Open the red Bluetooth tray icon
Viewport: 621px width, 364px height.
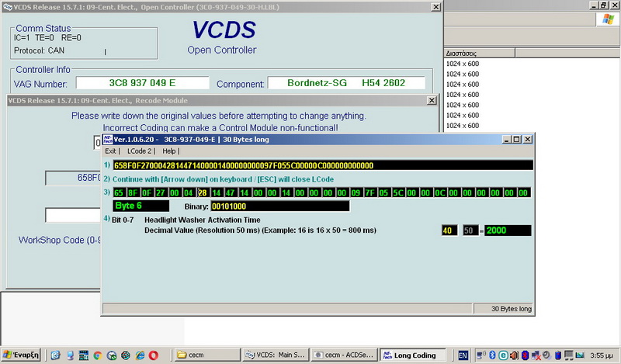coord(526,355)
